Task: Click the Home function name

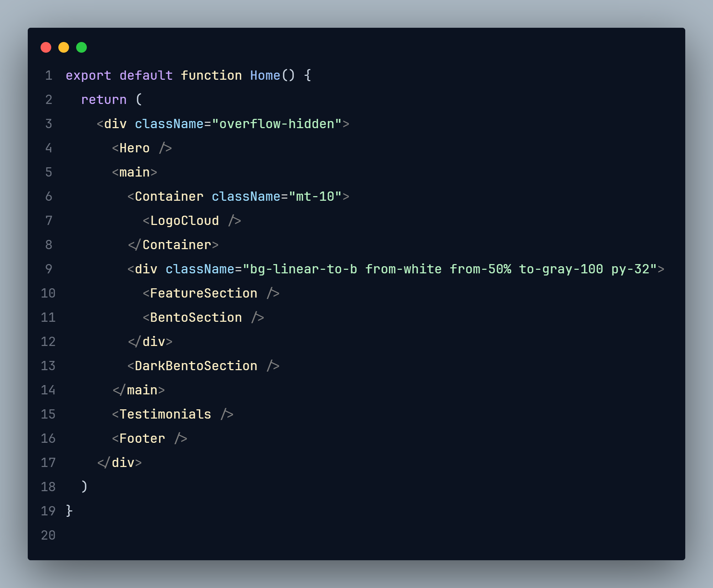Action: point(265,75)
